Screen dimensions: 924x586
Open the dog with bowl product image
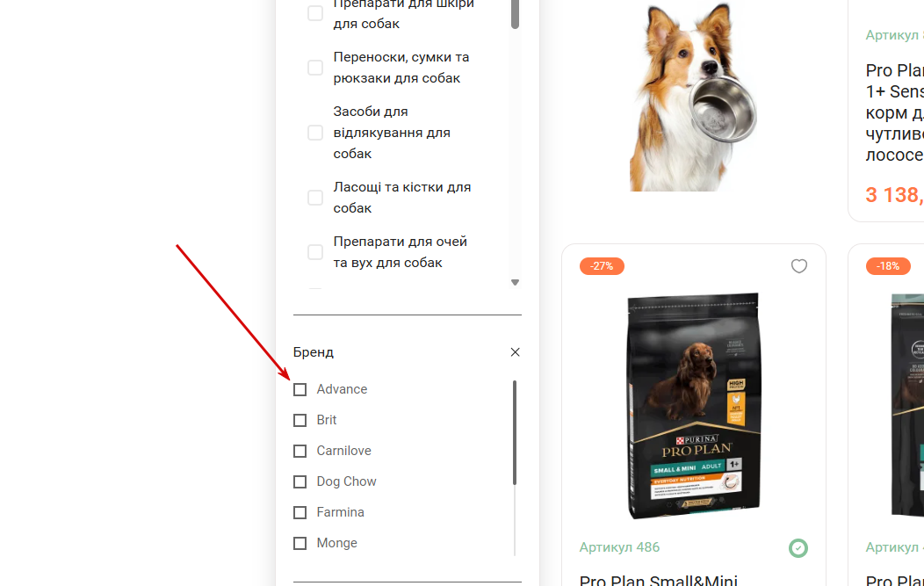693,96
